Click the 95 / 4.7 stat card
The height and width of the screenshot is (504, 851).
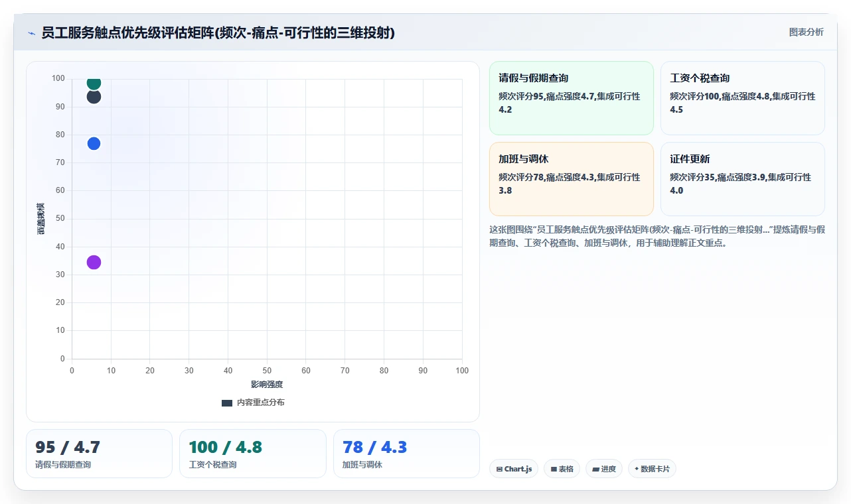coord(99,454)
